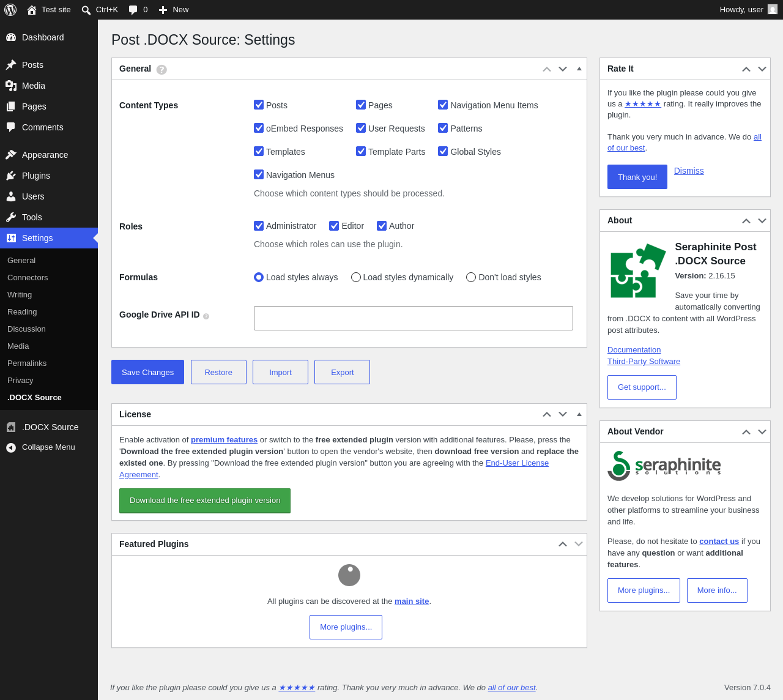Screen dimensions: 783x700
Task: Uncheck the Editor role checkbox
Action: [334, 226]
